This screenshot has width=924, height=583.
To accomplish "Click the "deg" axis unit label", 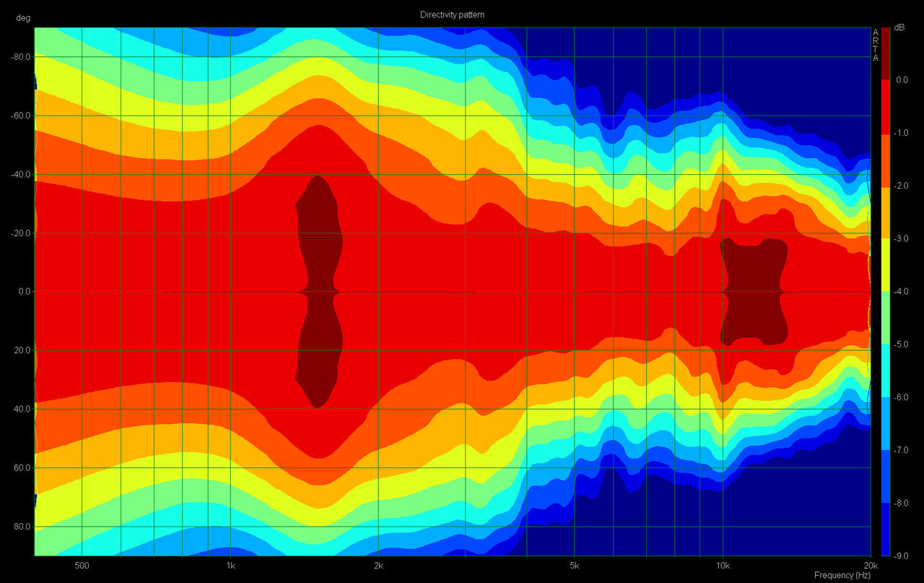I will pyautogui.click(x=24, y=18).
